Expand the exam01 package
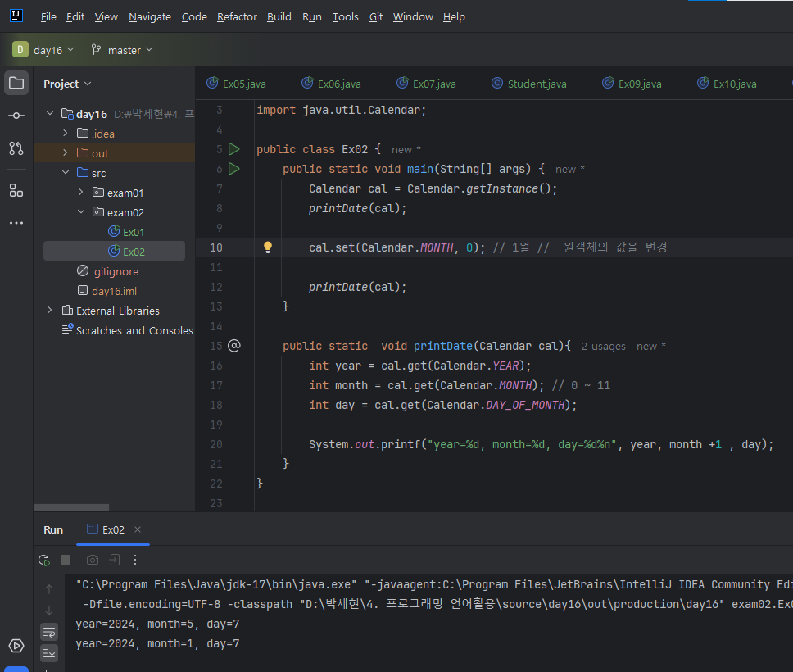793x672 pixels. (x=80, y=193)
